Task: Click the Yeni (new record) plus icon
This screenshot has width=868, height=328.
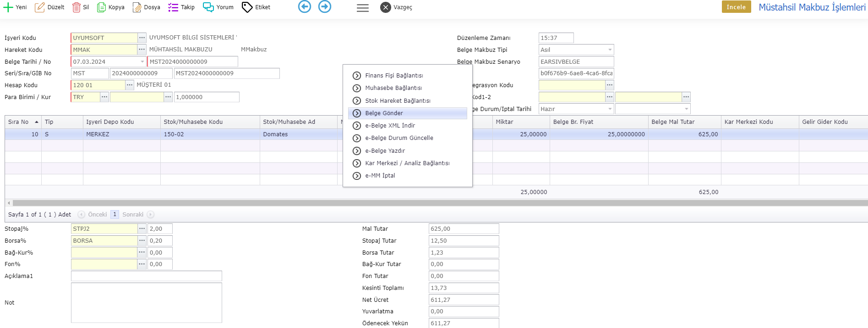Action: pos(8,7)
